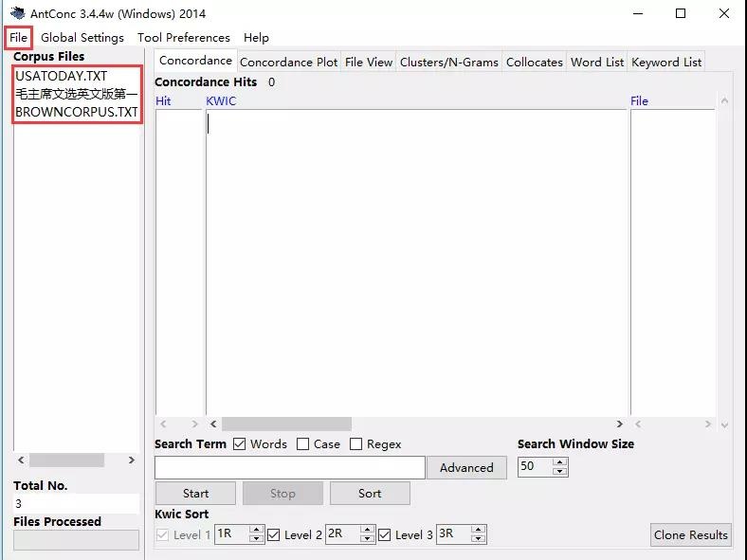Click the Level 3 3R value field
Screen dimensions: 747x560
point(453,534)
